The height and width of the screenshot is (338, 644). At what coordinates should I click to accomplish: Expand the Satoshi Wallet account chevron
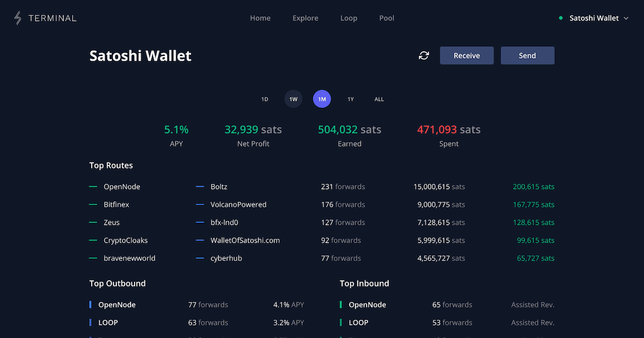[x=626, y=18]
